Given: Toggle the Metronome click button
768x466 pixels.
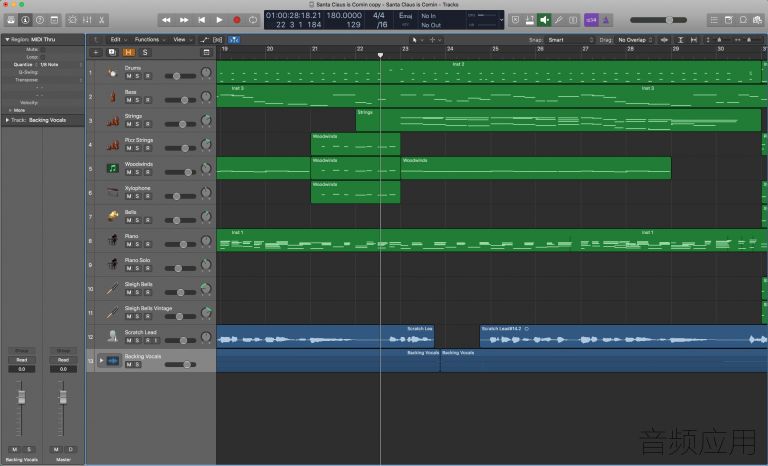Looking at the screenshot, I should point(606,20).
